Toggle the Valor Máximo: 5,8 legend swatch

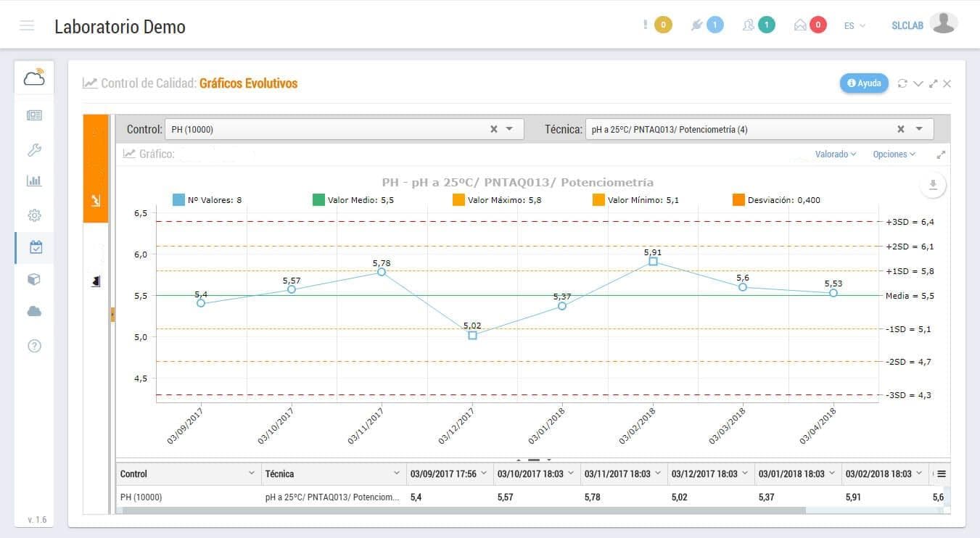click(458, 199)
